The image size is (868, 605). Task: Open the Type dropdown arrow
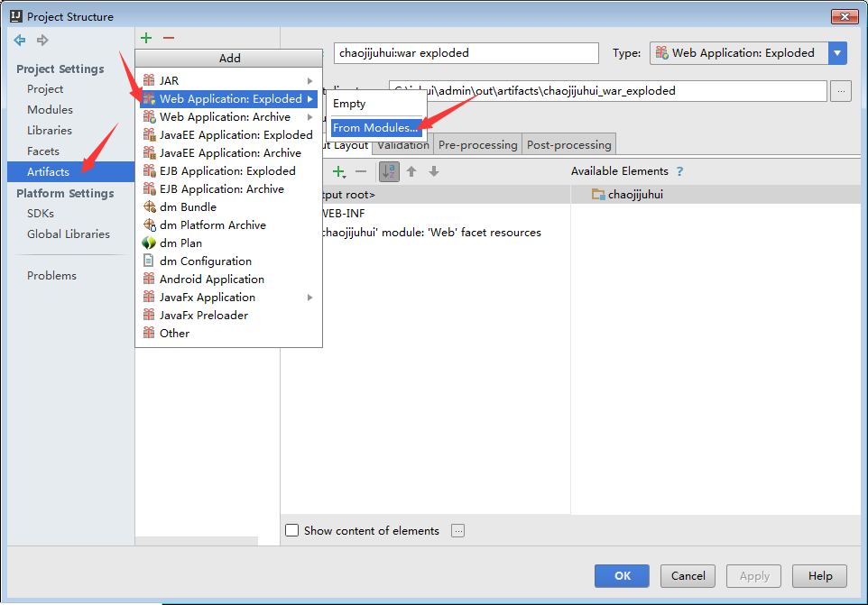(837, 53)
